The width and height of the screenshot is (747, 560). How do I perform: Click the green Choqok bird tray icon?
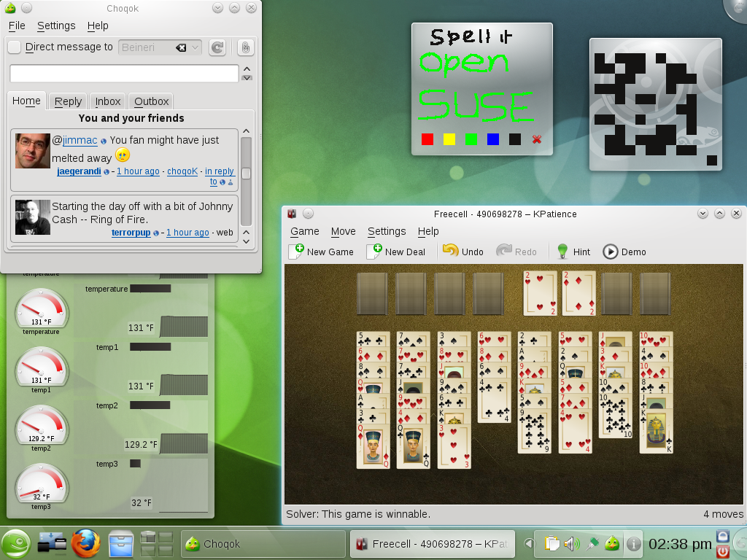[x=612, y=543]
